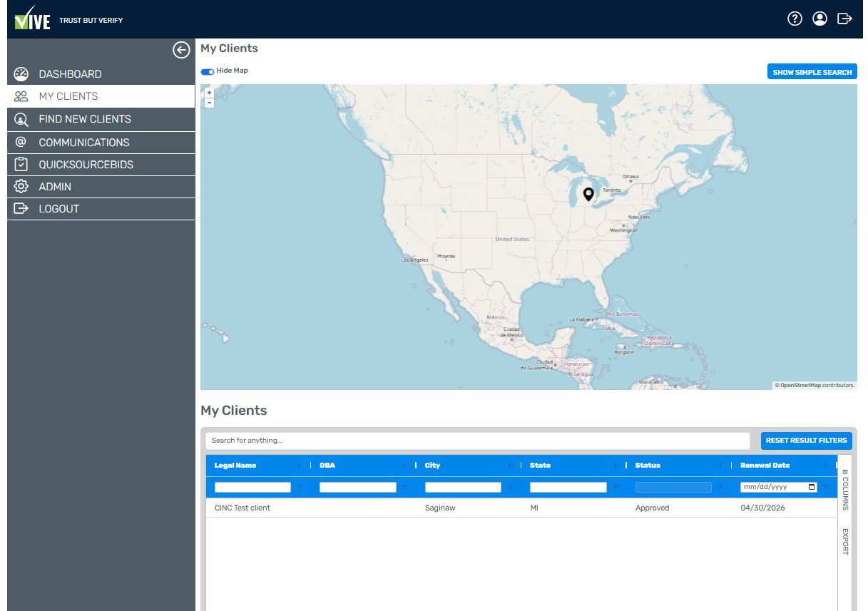Click the Dashboard gauge icon
Image resolution: width=868 pixels, height=611 pixels.
coord(21,73)
